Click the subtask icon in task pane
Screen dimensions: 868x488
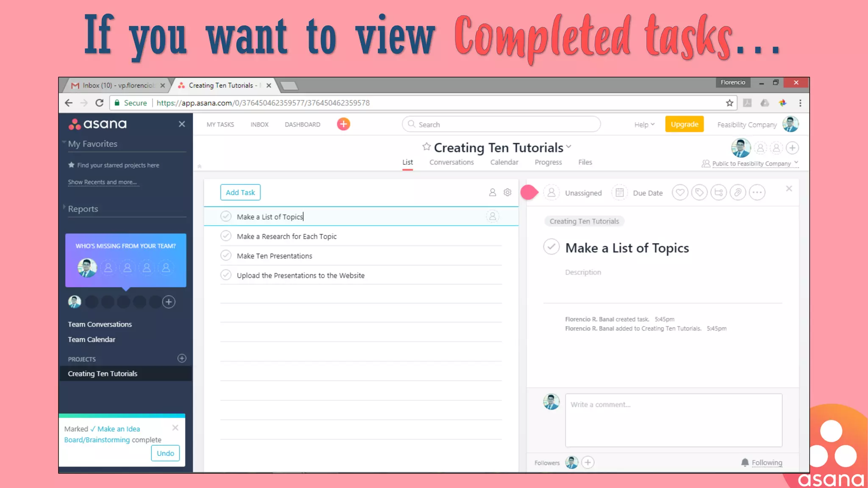[718, 193]
